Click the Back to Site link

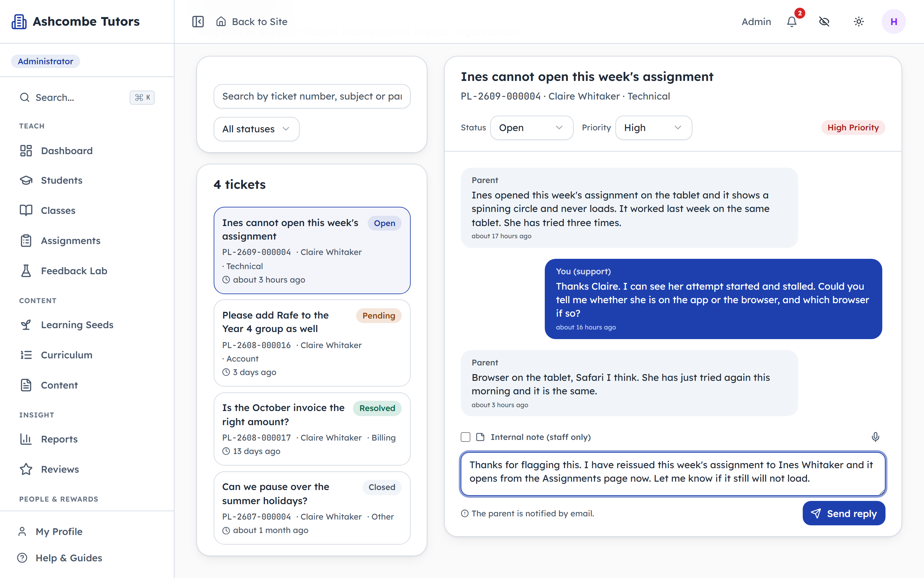[x=252, y=22]
